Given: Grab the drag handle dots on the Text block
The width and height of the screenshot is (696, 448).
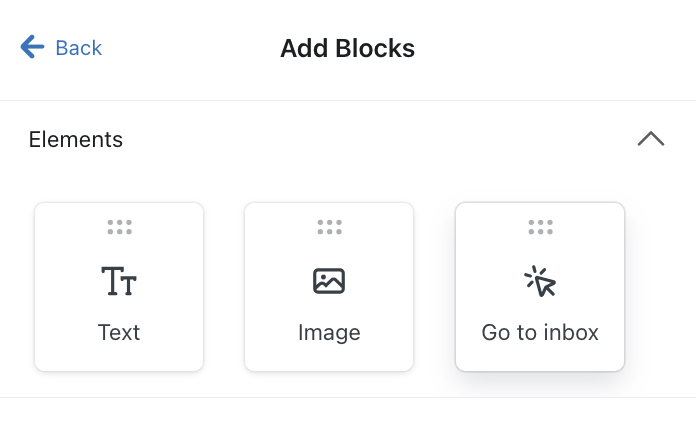Looking at the screenshot, I should pos(119,227).
